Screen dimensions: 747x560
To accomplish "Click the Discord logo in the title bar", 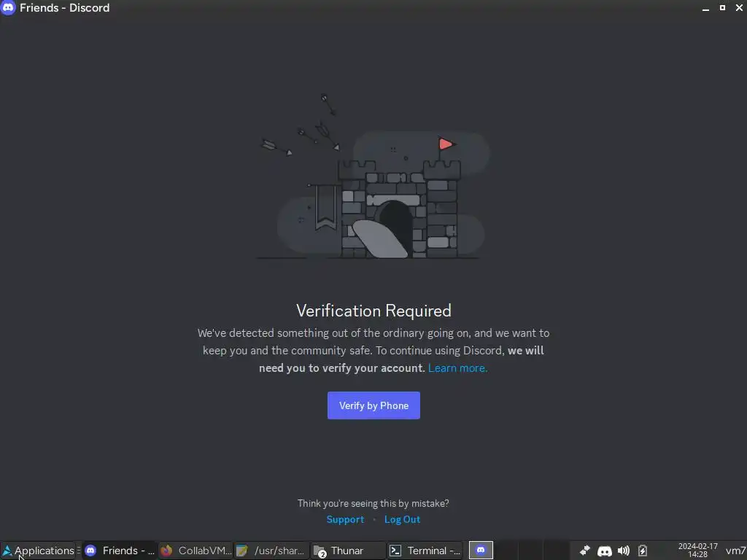I will click(x=8, y=7).
